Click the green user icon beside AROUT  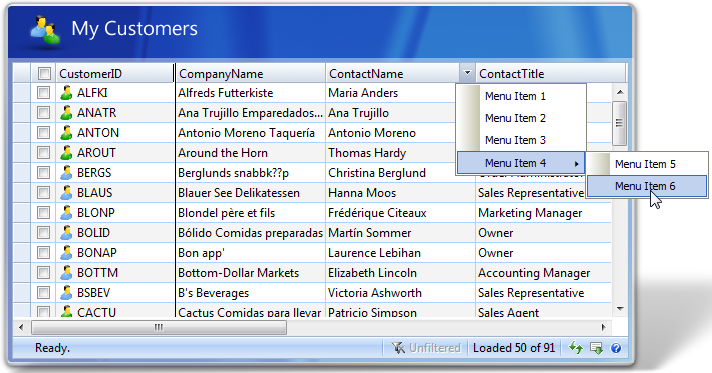point(66,153)
